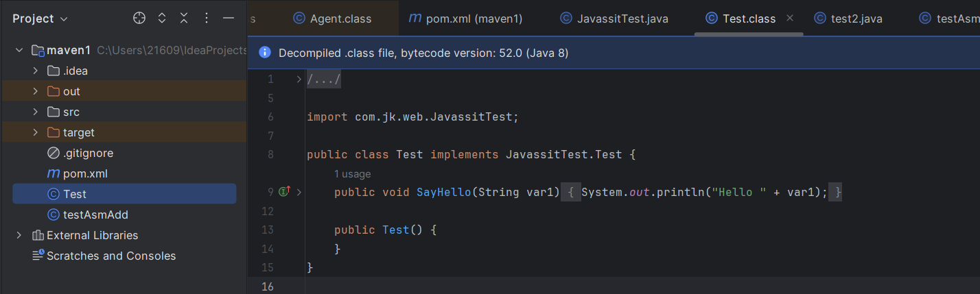
Task: Click the SayHello method name
Action: (x=444, y=193)
